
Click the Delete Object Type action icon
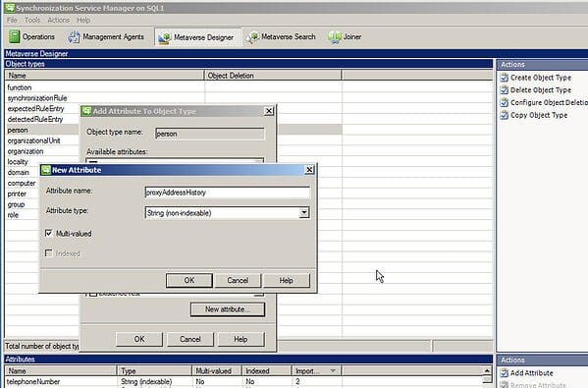[505, 90]
